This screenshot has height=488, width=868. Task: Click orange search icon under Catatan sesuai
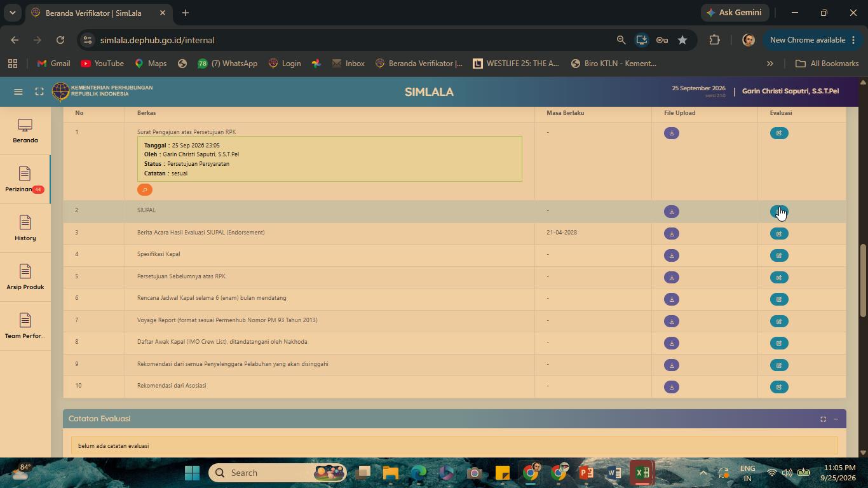click(145, 189)
